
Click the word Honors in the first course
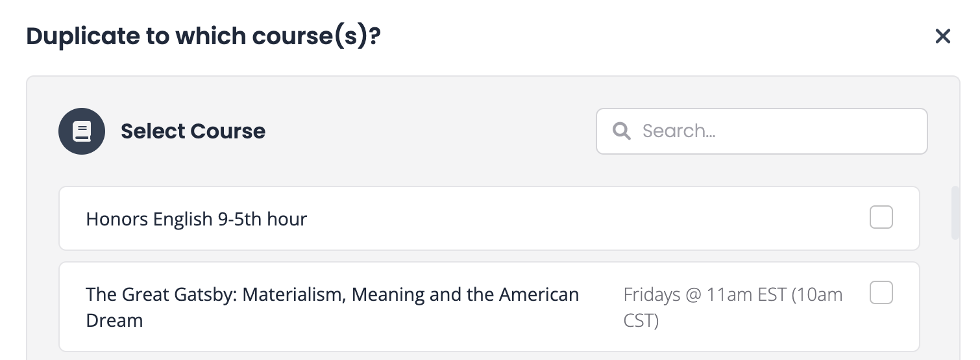117,220
